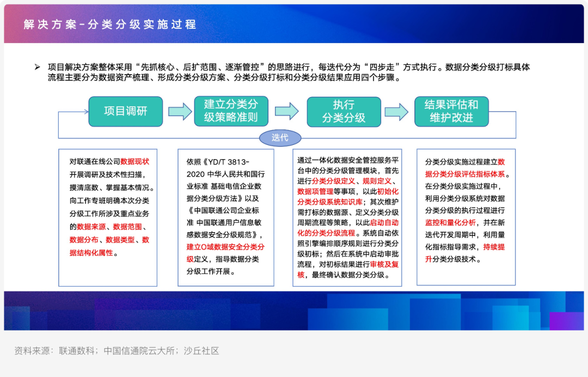Click the 资料来源 source citation line
Viewport: 588px width, 377px height.
[117, 351]
